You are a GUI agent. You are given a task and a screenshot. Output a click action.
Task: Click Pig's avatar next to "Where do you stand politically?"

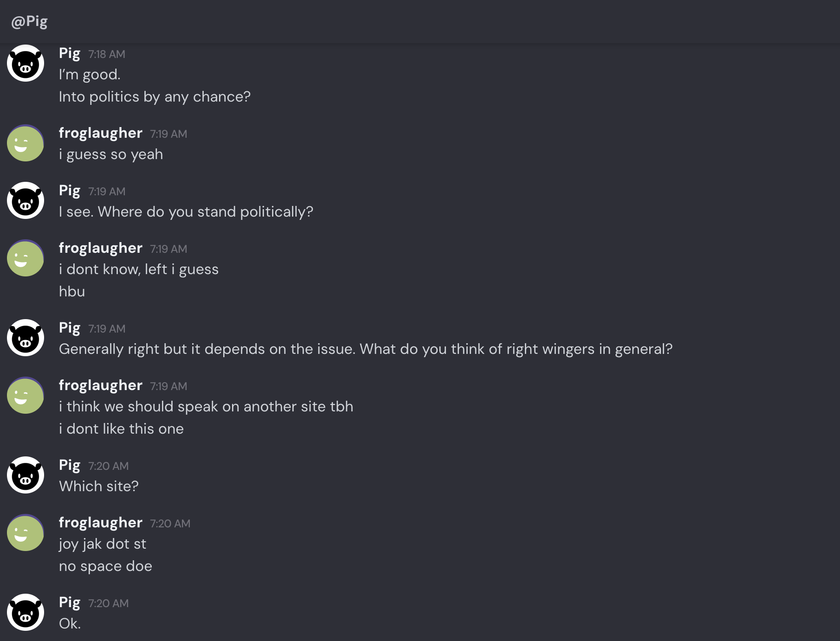26,201
